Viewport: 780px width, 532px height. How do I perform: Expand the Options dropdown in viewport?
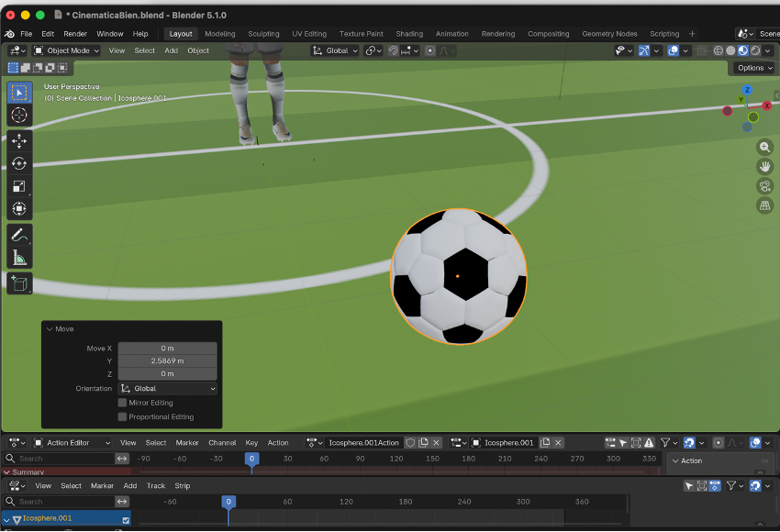click(x=753, y=68)
